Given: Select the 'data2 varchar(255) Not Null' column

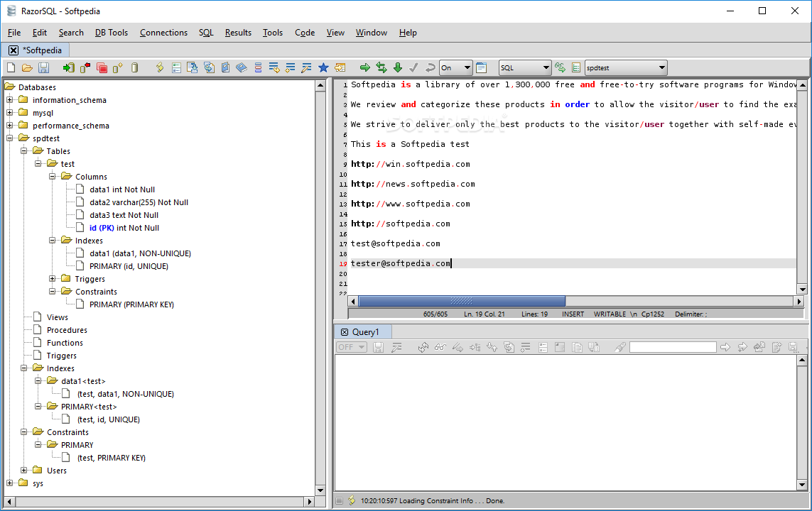Looking at the screenshot, I should tap(139, 202).
